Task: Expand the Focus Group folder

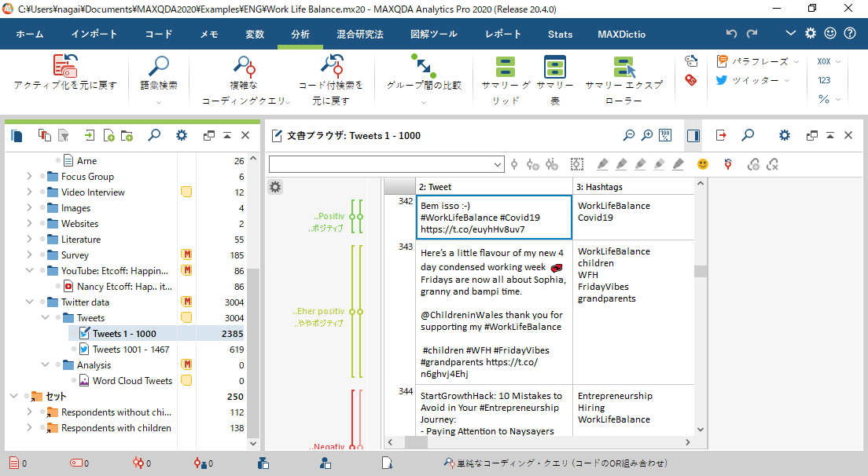Action: coord(29,177)
